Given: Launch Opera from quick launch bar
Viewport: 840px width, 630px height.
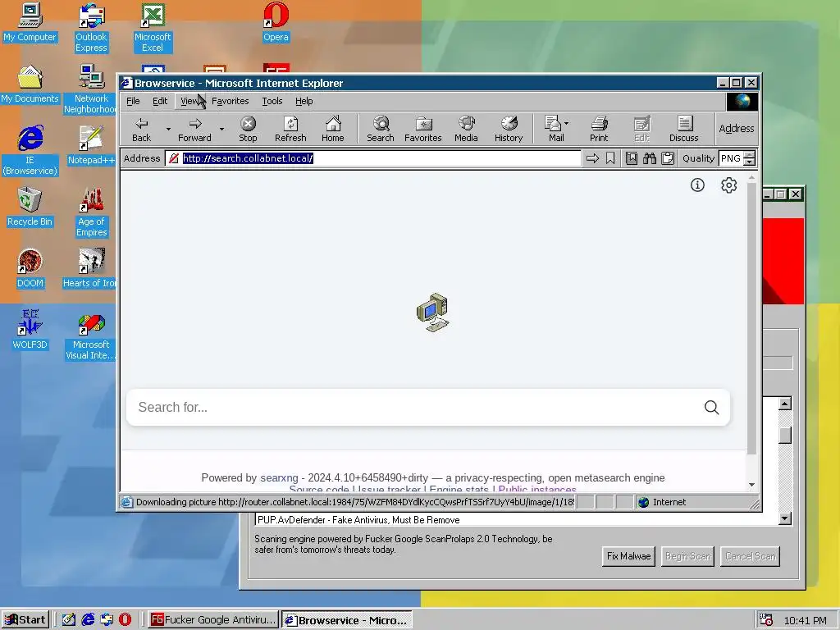Looking at the screenshot, I should coord(125,620).
